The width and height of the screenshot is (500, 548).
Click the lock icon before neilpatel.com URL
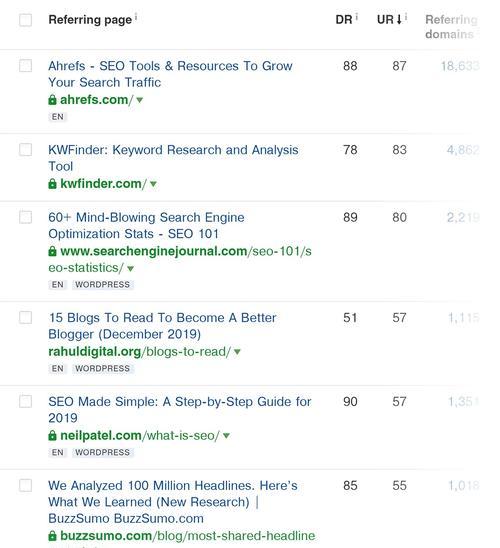click(x=52, y=435)
